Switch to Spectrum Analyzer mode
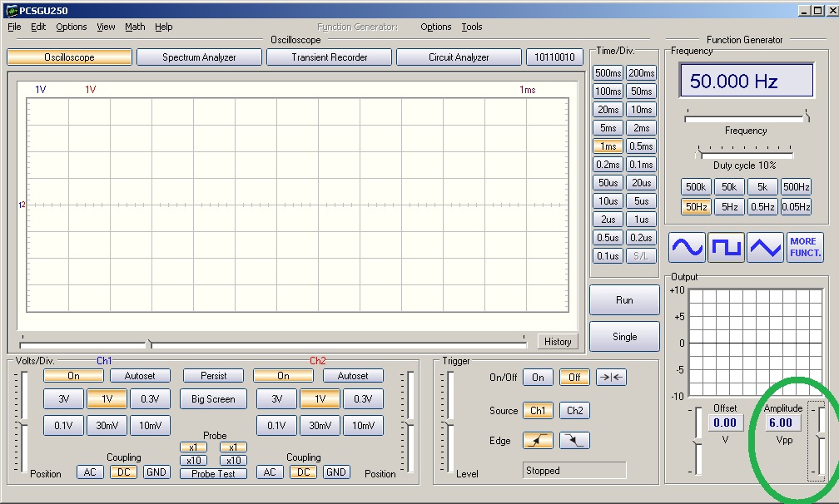This screenshot has width=839, height=504. point(199,57)
